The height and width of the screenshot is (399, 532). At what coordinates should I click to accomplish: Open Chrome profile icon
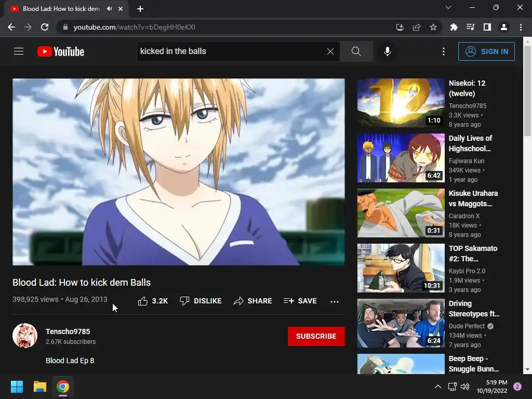(504, 27)
